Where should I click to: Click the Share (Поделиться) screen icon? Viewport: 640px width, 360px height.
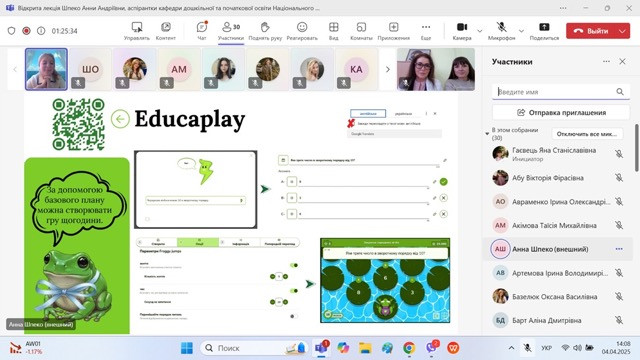[544, 27]
